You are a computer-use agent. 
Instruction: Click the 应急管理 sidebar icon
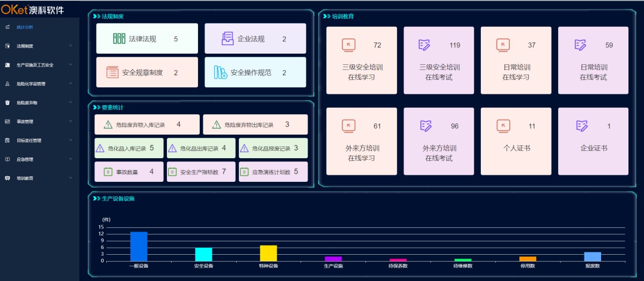(x=7, y=159)
